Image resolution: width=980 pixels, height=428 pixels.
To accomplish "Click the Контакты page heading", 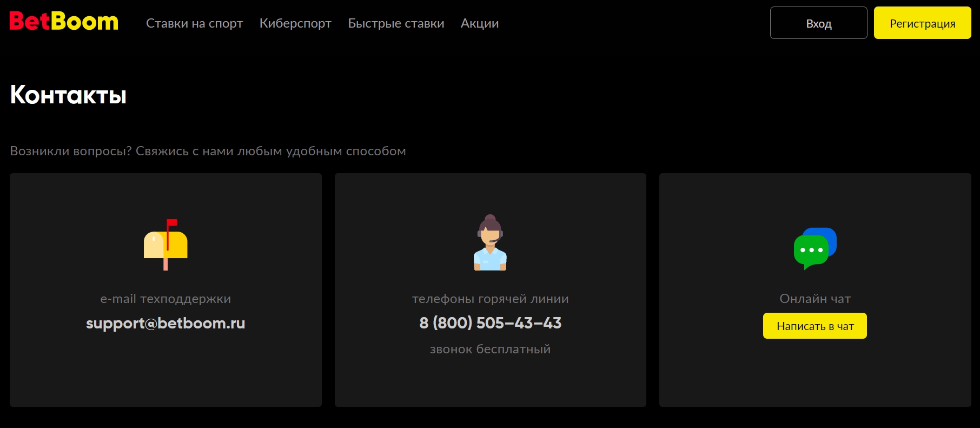I will [68, 95].
